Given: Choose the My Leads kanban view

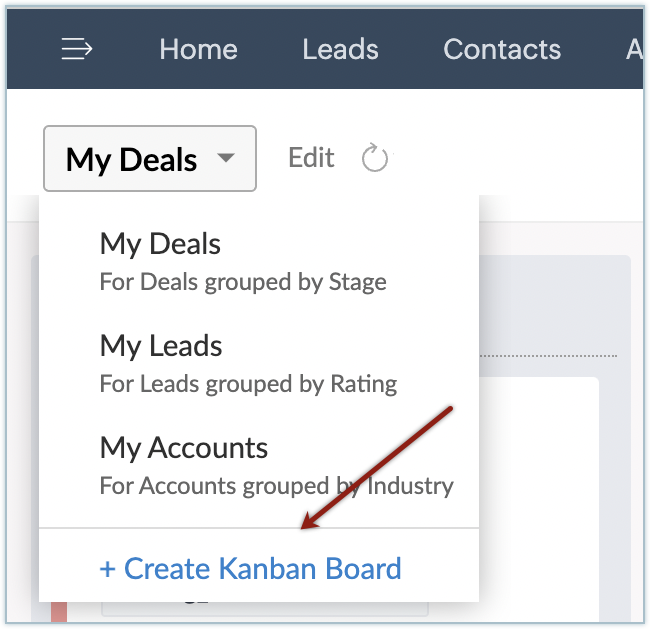Looking at the screenshot, I should (161, 346).
